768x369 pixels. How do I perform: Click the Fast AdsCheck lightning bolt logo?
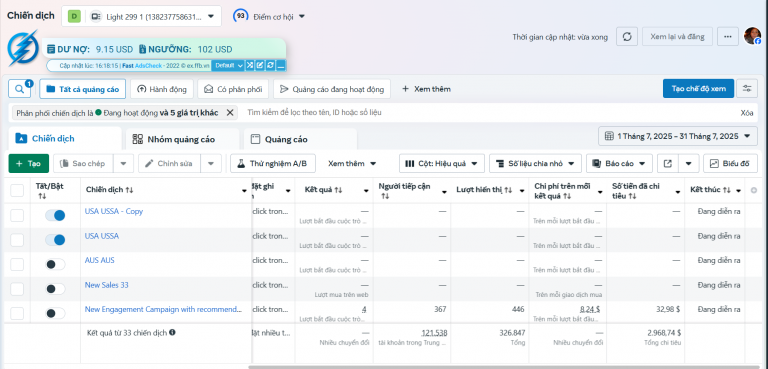click(23, 48)
